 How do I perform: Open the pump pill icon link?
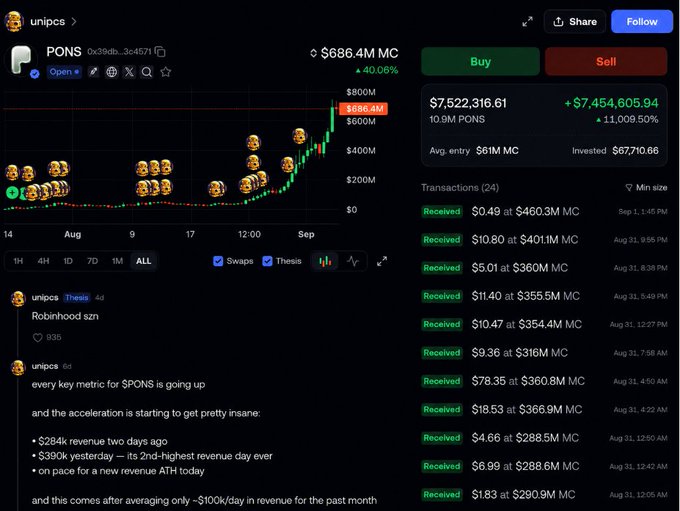(93, 72)
